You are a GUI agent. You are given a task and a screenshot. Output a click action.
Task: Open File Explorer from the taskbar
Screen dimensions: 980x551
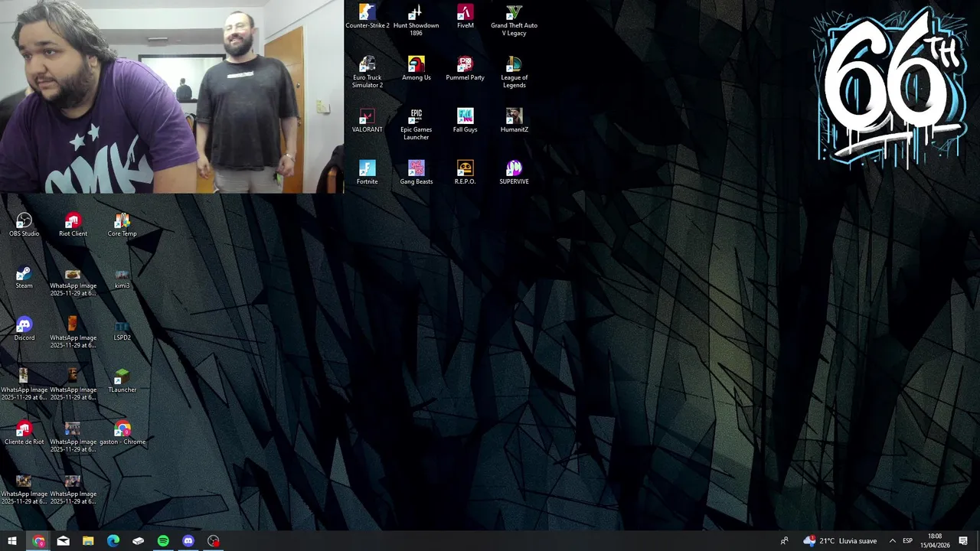click(x=88, y=541)
